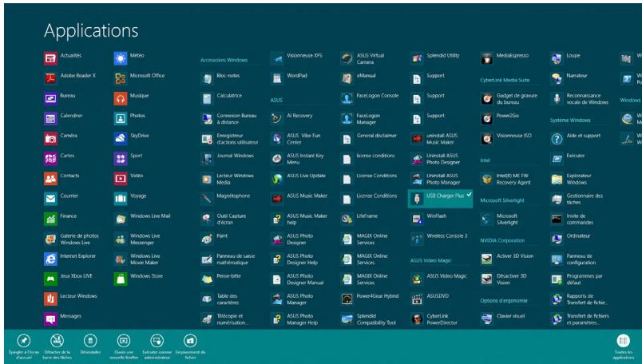Open Jeux Xbox LIVE
The height and width of the screenshot is (364, 642).
69,279
